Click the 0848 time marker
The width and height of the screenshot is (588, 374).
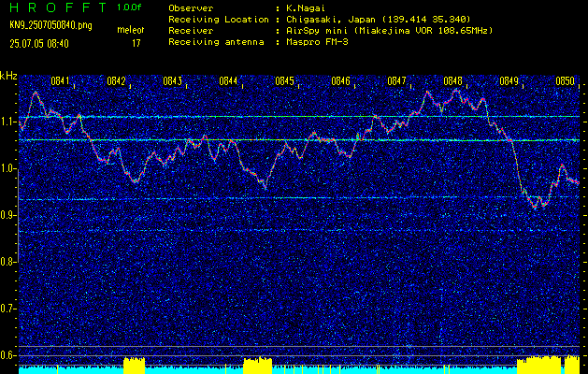coord(452,81)
